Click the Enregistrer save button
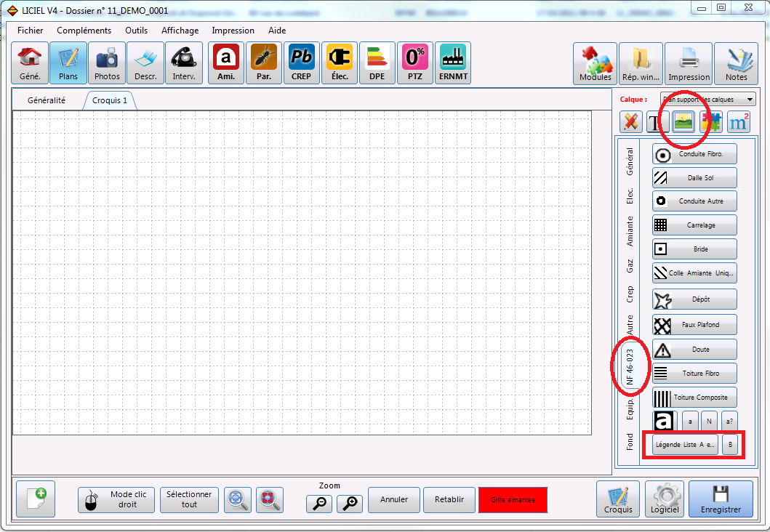The width and height of the screenshot is (770, 532). (721, 499)
